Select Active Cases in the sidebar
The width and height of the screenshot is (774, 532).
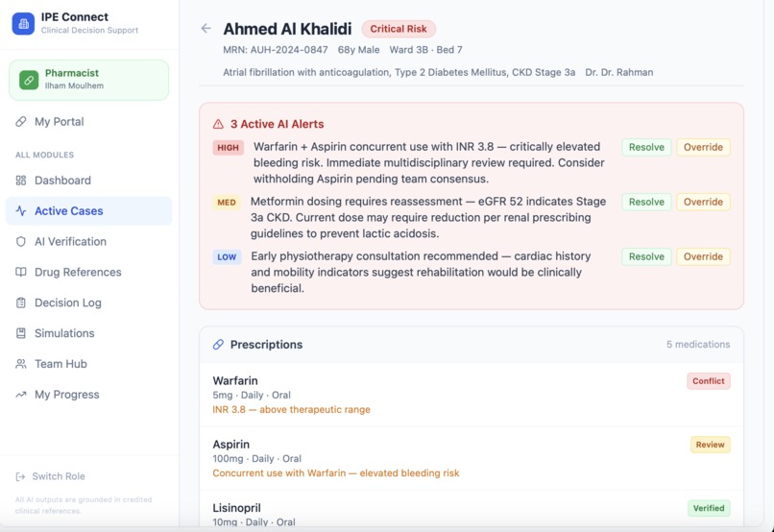click(89, 210)
